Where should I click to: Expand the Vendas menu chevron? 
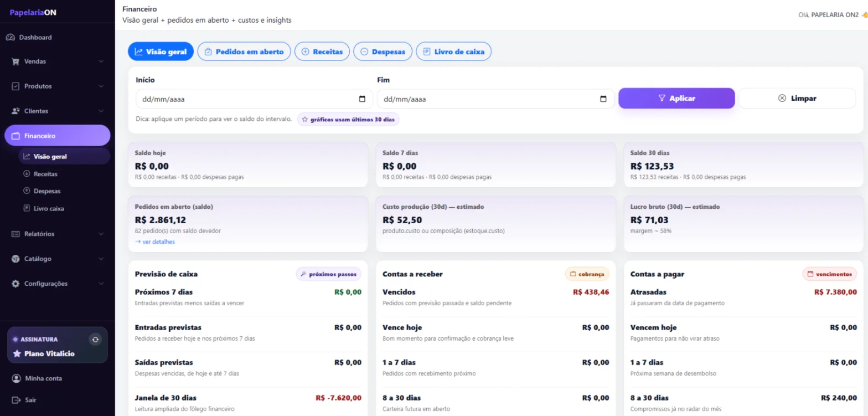101,61
